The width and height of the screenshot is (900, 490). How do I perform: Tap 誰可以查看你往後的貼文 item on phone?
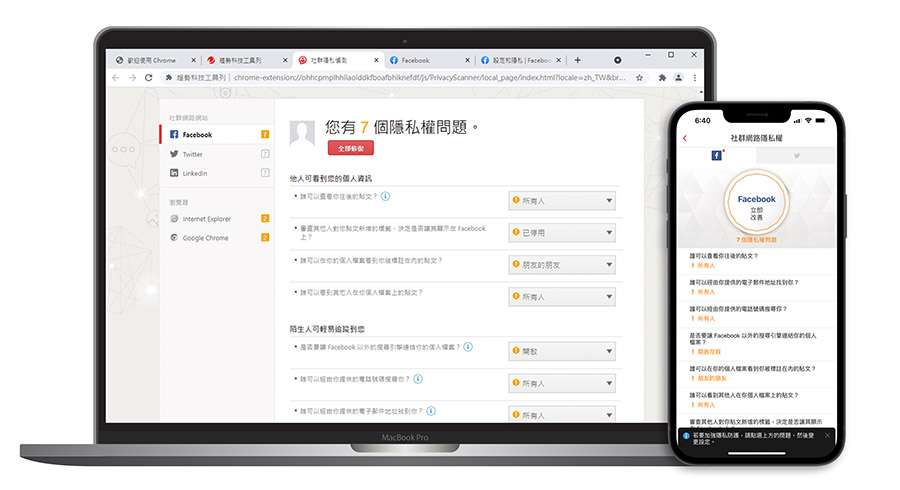tap(757, 260)
